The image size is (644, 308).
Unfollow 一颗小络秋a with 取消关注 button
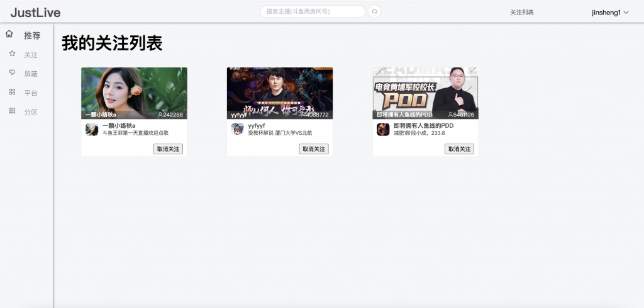click(168, 149)
